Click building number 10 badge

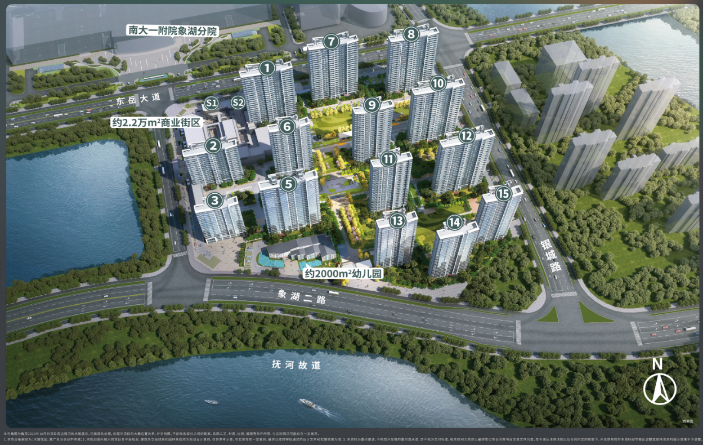tap(438, 83)
